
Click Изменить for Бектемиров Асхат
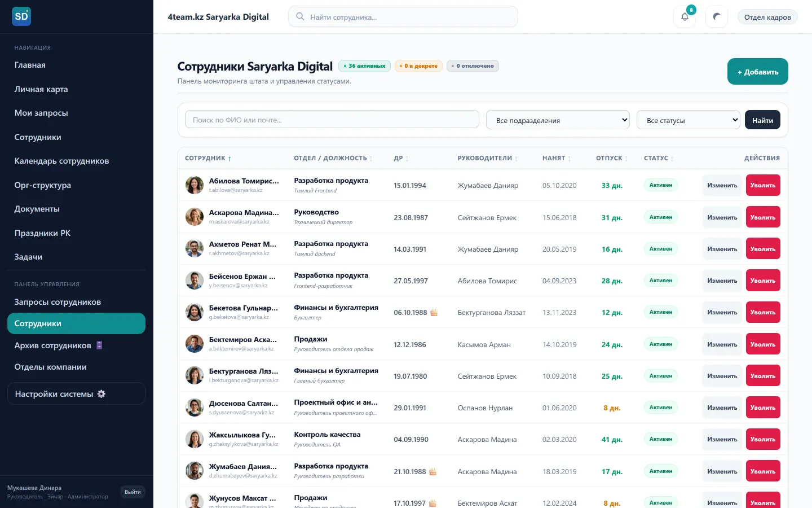tap(722, 344)
